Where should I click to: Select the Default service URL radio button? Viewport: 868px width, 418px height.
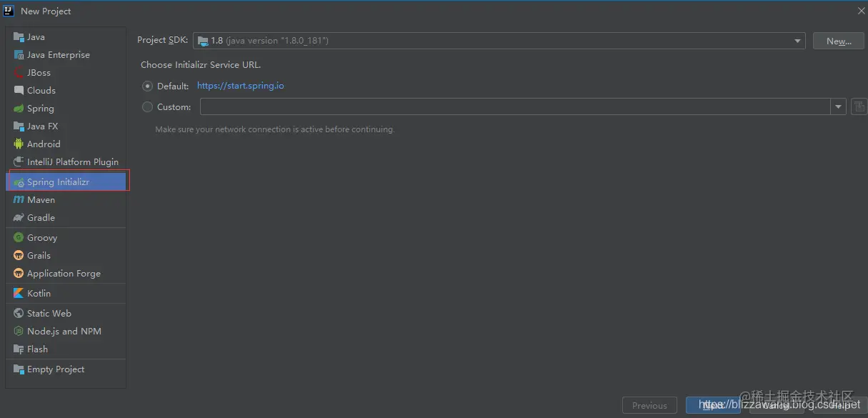pos(148,86)
